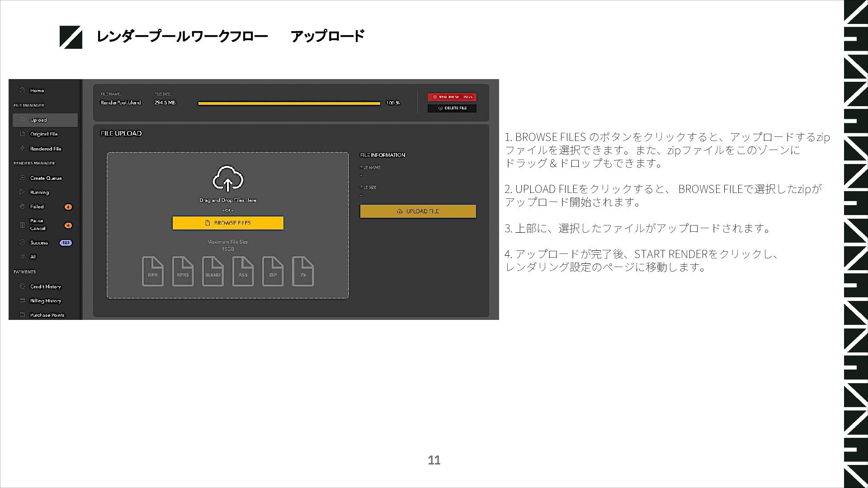The height and width of the screenshot is (488, 868).
Task: Click the ASS file format icon
Action: [243, 271]
